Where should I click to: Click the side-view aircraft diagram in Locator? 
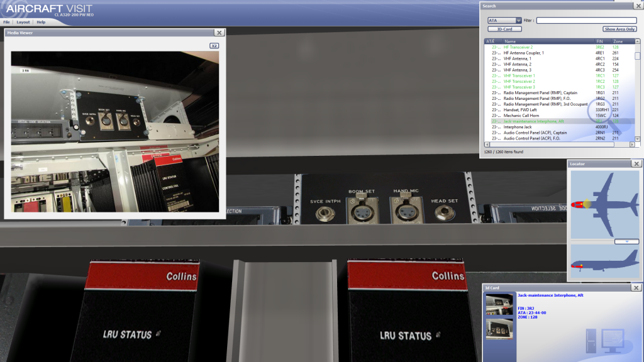point(604,262)
